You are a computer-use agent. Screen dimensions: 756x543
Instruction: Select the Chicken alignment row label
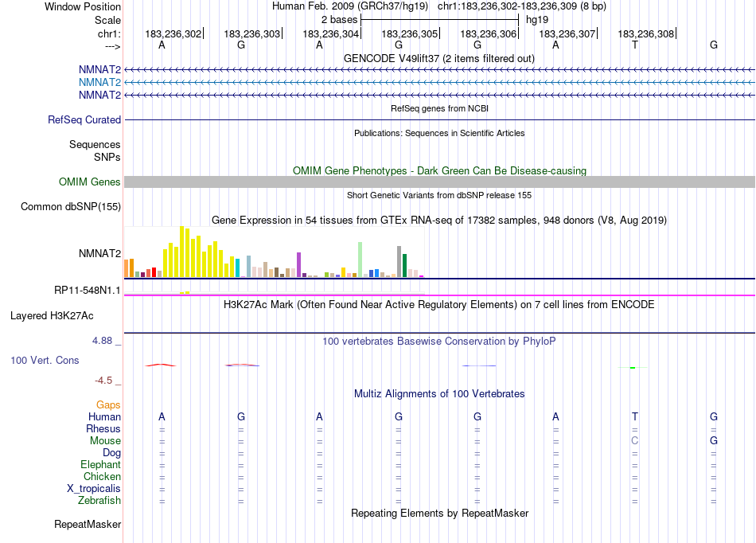[x=102, y=476]
